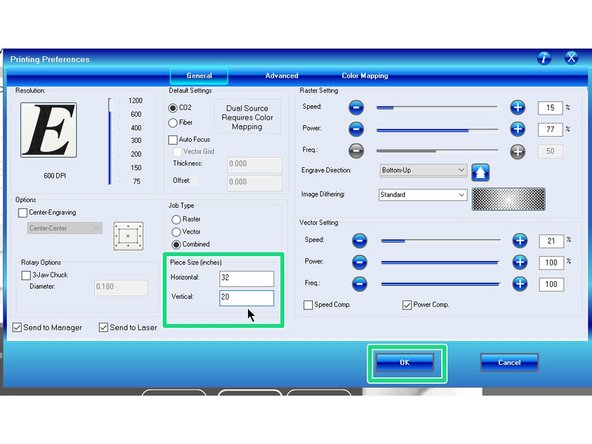
Task: Click the Raster Speed slider track
Action: (437, 108)
